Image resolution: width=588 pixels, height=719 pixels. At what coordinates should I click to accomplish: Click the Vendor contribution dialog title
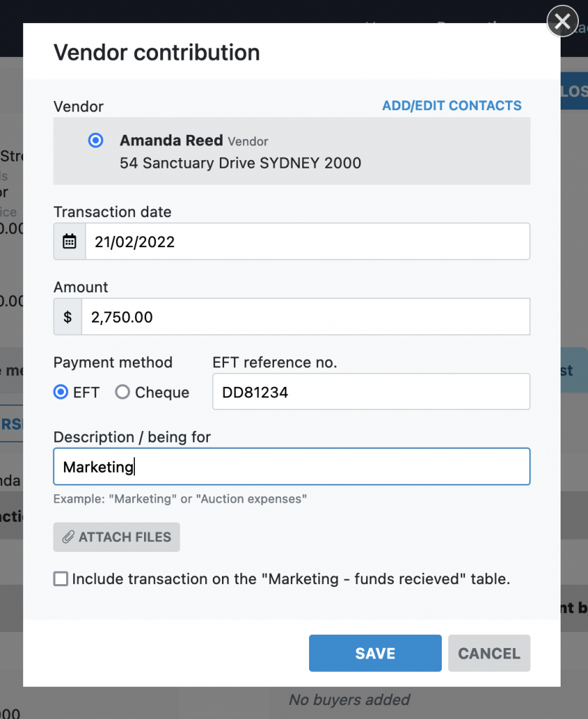click(157, 53)
